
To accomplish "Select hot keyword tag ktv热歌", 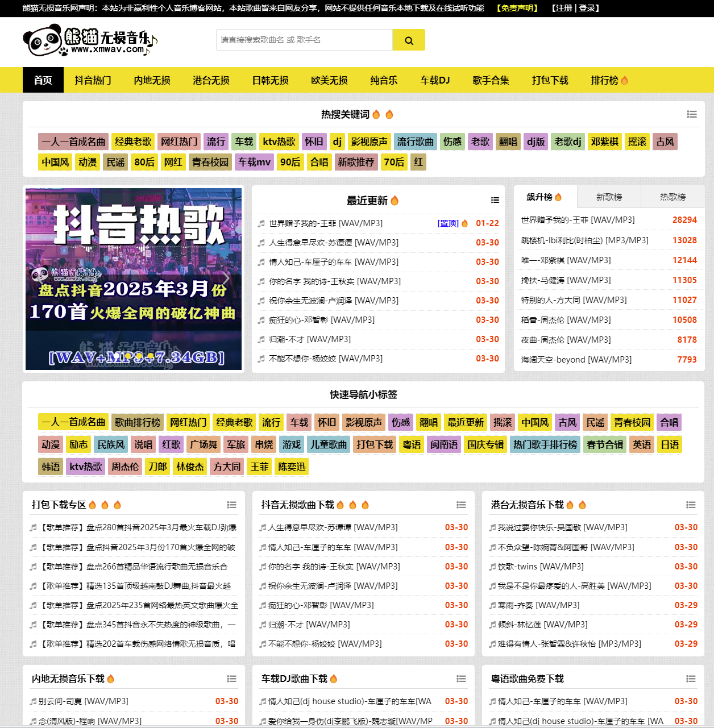I will [279, 142].
